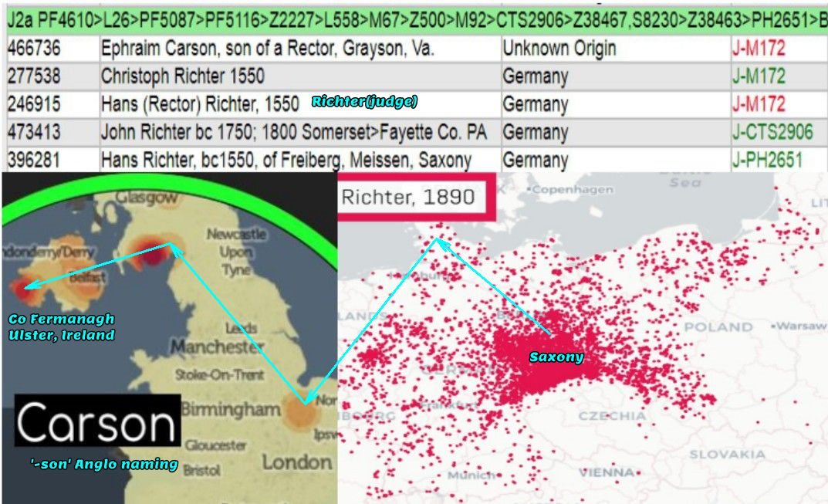This screenshot has width=828, height=504.
Task: Click the Manchester map label
Action: coord(217,347)
